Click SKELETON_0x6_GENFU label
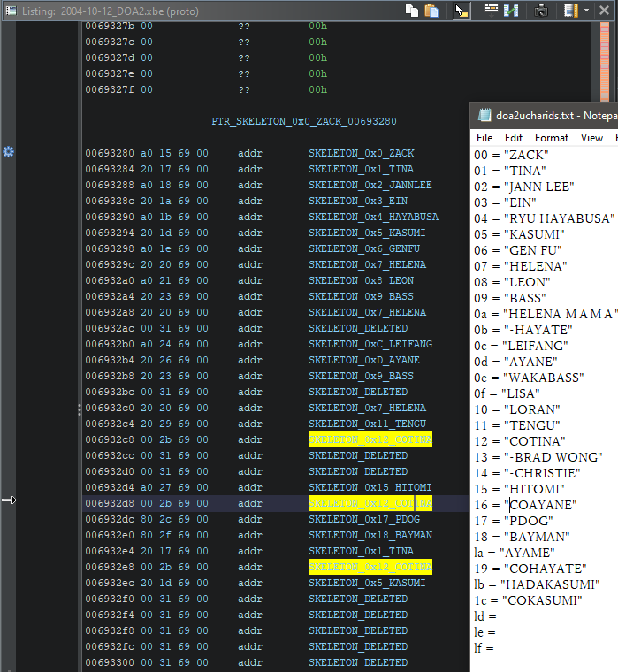The image size is (618, 672). pos(364,248)
